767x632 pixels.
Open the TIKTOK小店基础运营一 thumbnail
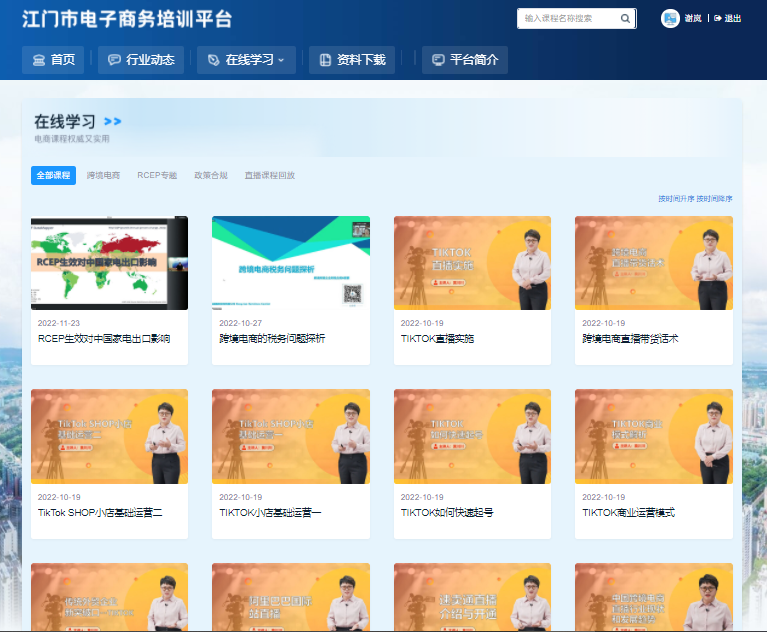coord(291,436)
